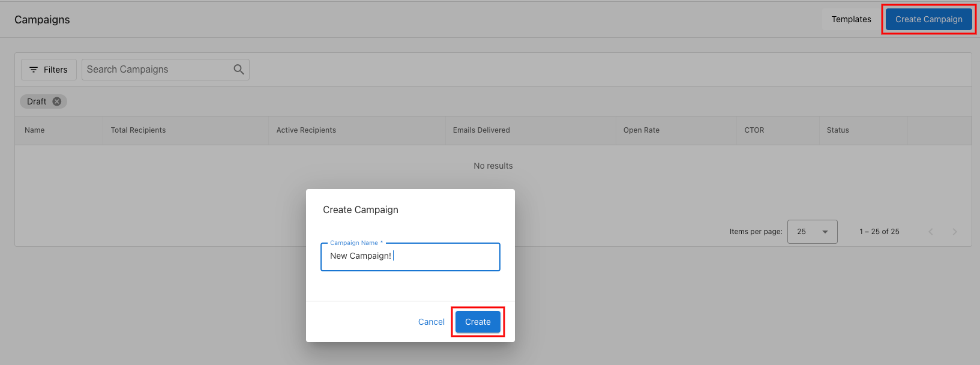980x365 pixels.
Task: Remove the Draft filter chip
Action: coord(57,101)
